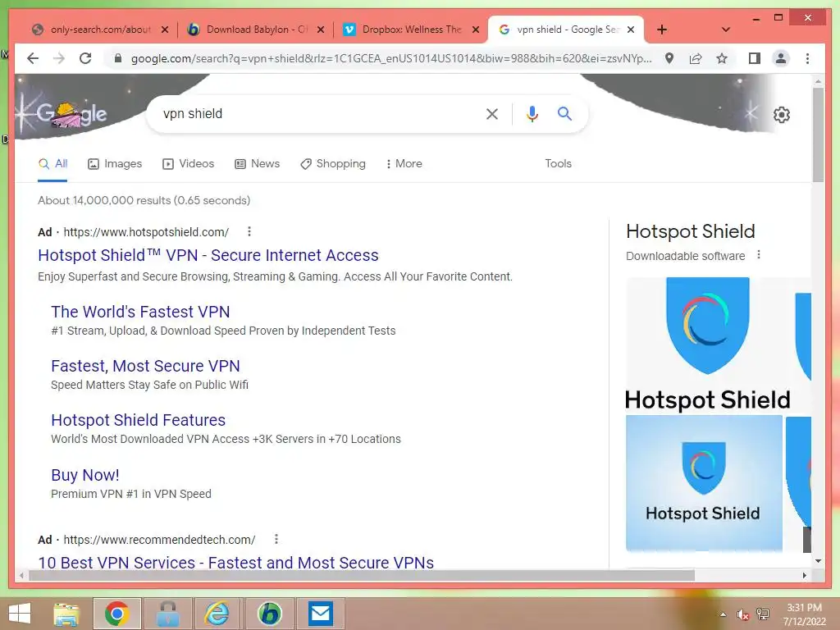Viewport: 840px width, 630px height.
Task: Show News results
Action: 257,163
